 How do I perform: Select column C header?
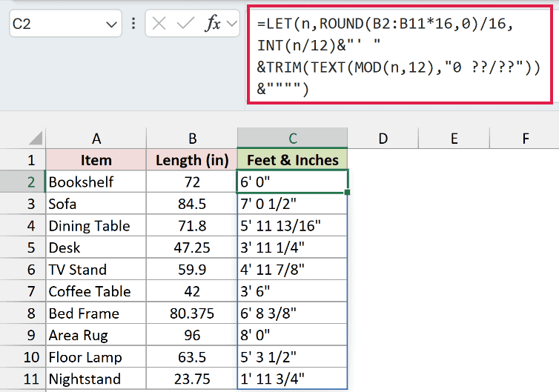[x=292, y=139]
